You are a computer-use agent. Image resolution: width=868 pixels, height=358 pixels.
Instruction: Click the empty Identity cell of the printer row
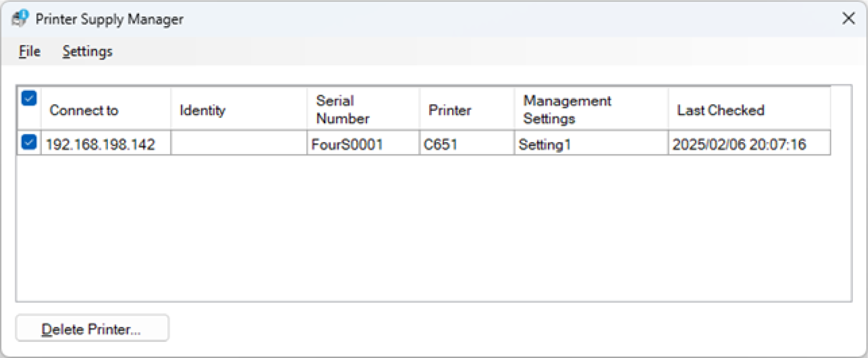click(x=239, y=143)
